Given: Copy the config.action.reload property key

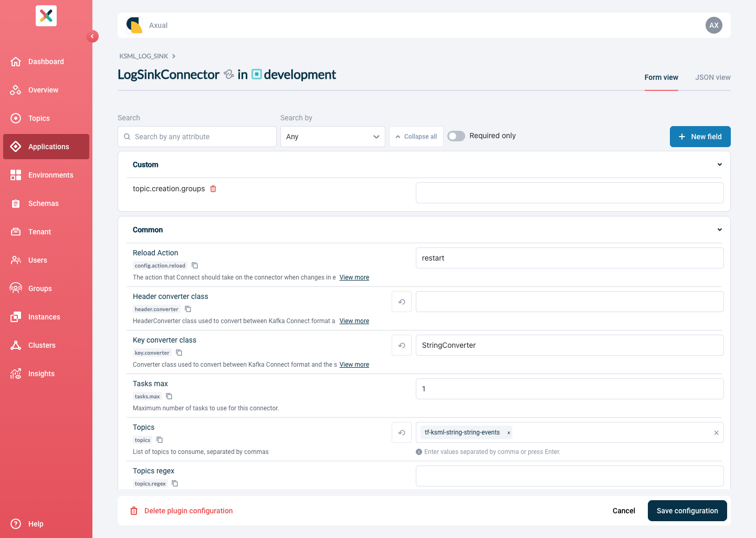Looking at the screenshot, I should tap(195, 265).
